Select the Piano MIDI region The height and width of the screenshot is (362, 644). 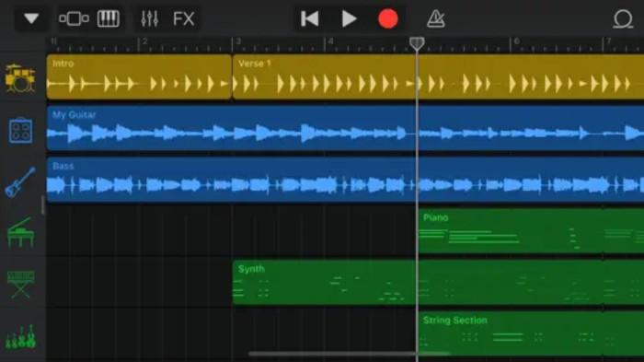pyautogui.click(x=531, y=231)
